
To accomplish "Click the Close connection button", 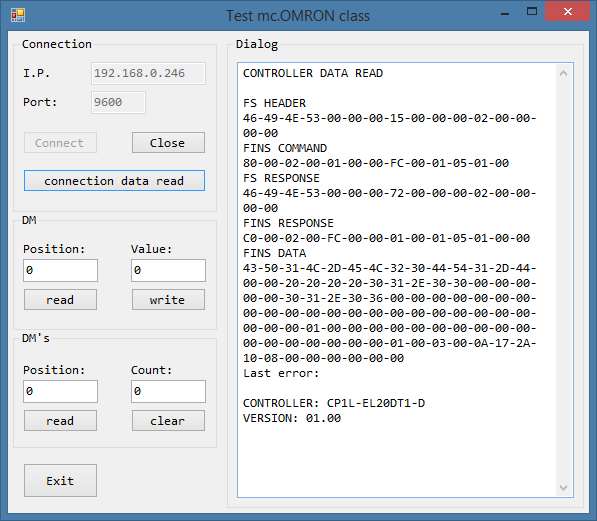I will pyautogui.click(x=168, y=143).
